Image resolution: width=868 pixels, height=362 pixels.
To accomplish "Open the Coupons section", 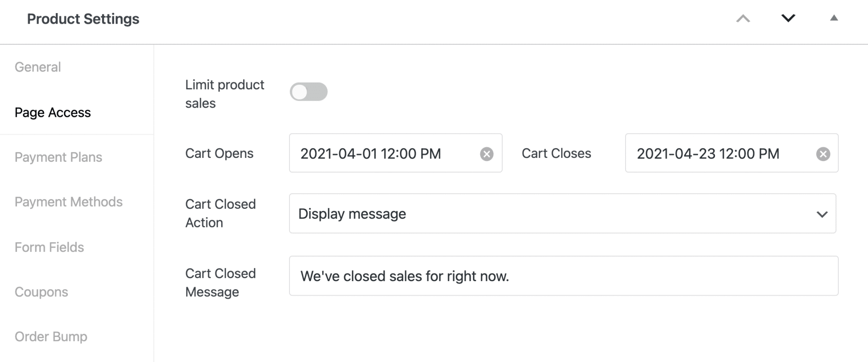I will [41, 292].
